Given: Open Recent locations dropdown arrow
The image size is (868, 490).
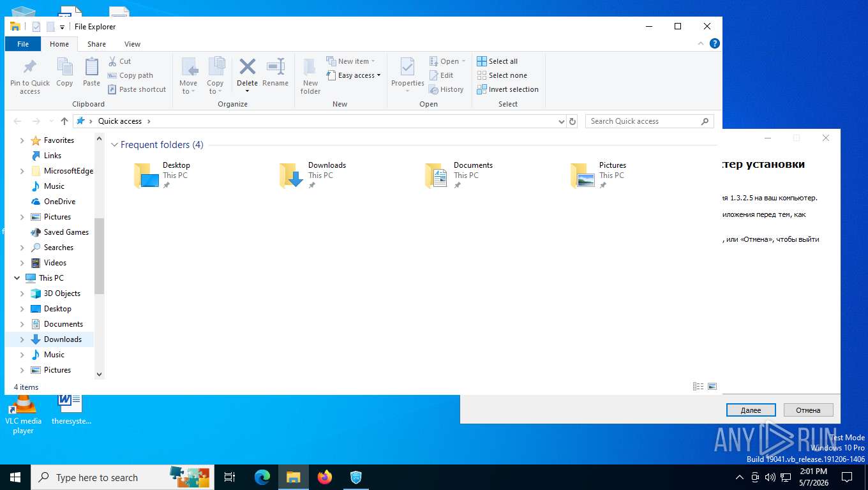Looking at the screenshot, I should pyautogui.click(x=50, y=121).
